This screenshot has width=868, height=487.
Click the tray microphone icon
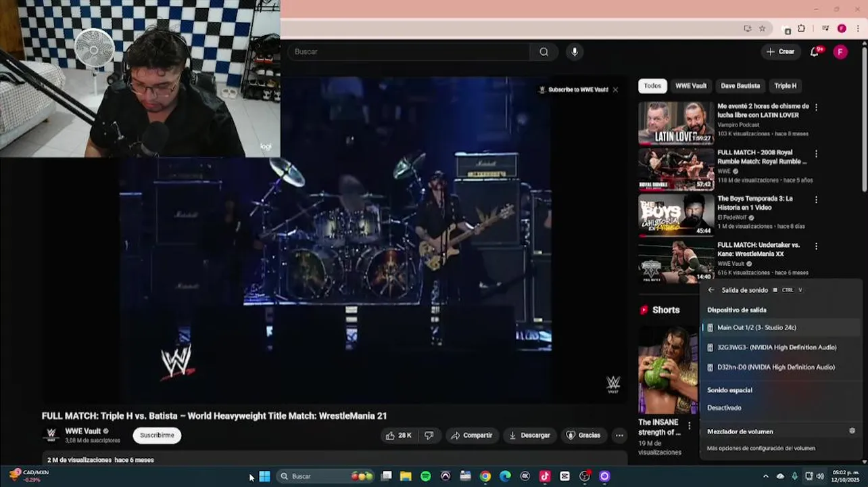(794, 477)
